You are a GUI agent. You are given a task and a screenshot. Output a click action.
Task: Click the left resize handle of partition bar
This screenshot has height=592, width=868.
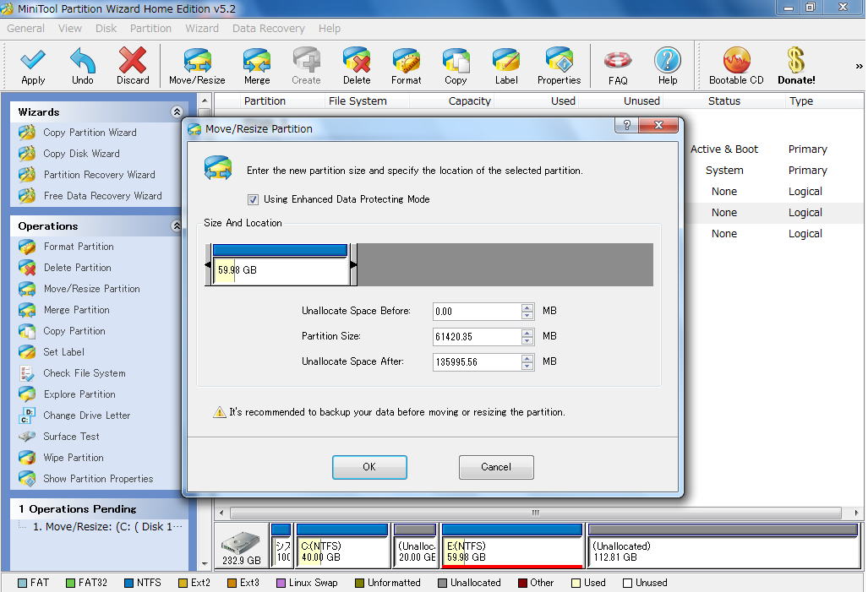tap(208, 264)
